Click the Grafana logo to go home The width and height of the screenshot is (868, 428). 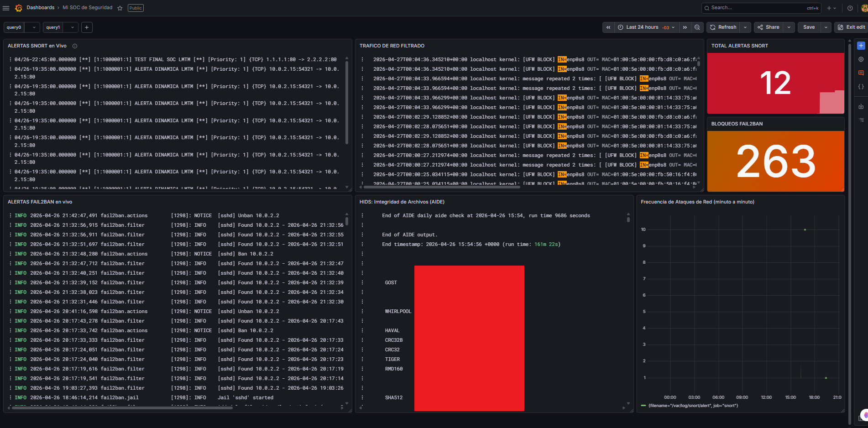[x=19, y=8]
